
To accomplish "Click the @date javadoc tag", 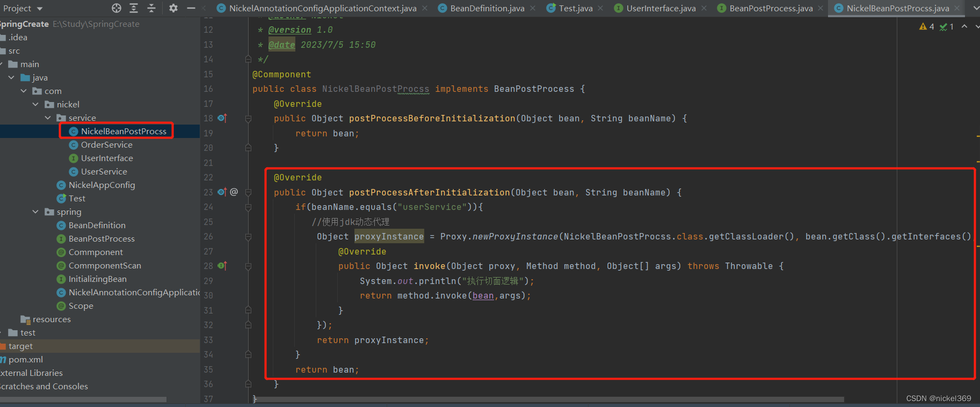I will [282, 45].
